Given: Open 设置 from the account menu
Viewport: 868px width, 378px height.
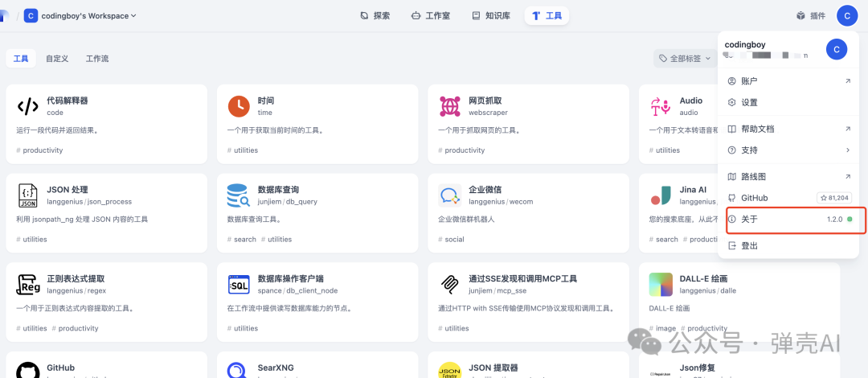Looking at the screenshot, I should [789, 102].
